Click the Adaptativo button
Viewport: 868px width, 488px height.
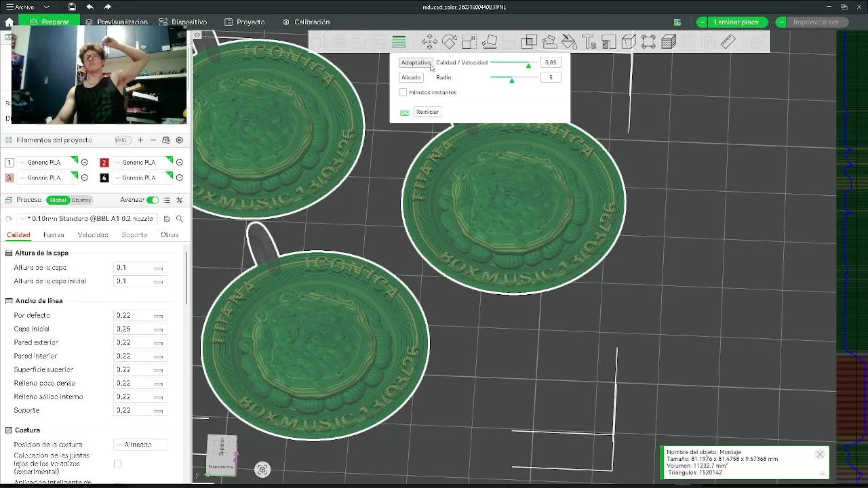click(415, 62)
